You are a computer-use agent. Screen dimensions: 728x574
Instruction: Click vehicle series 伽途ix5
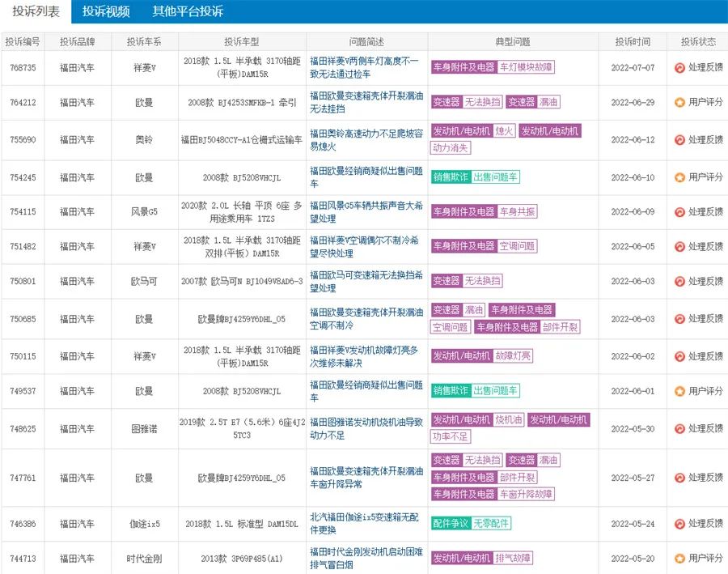pos(145,524)
